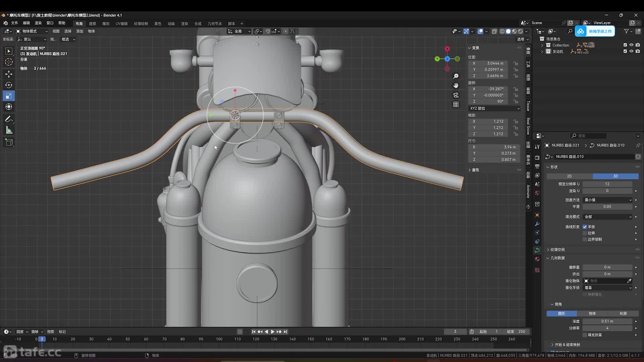Uncheck the Collection exclude checkbox
This screenshot has width=644, height=362.
click(x=625, y=45)
